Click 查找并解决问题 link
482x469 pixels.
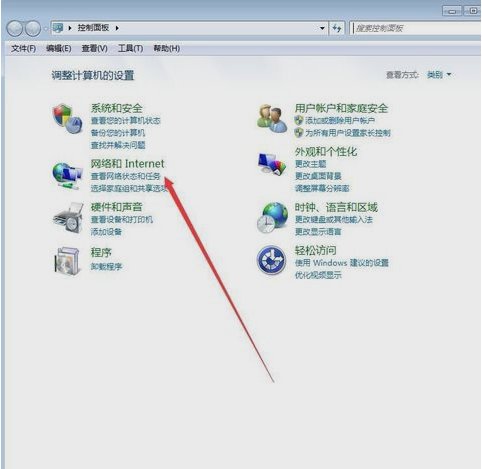pyautogui.click(x=118, y=145)
